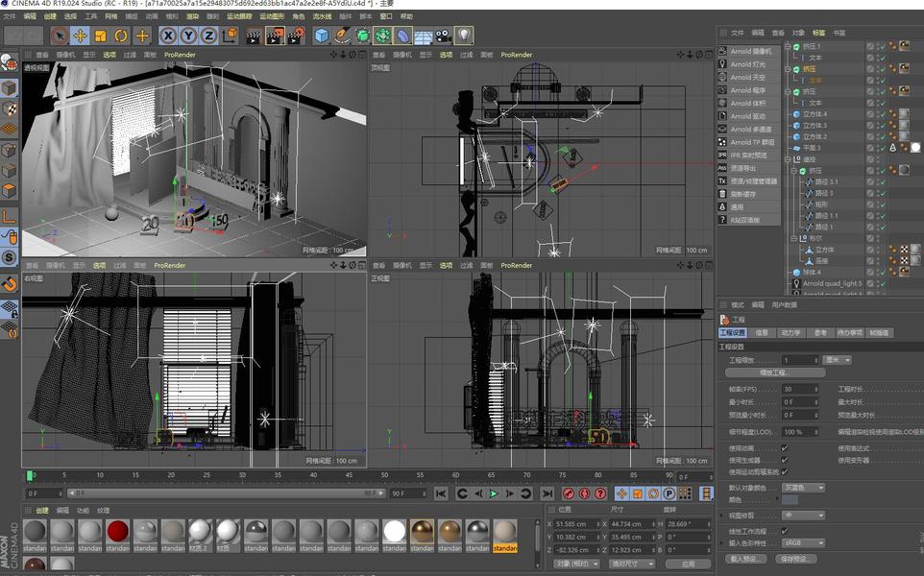Screen dimensions: 924x576
Task: Select the live selection arrow tool
Action: [x=59, y=36]
